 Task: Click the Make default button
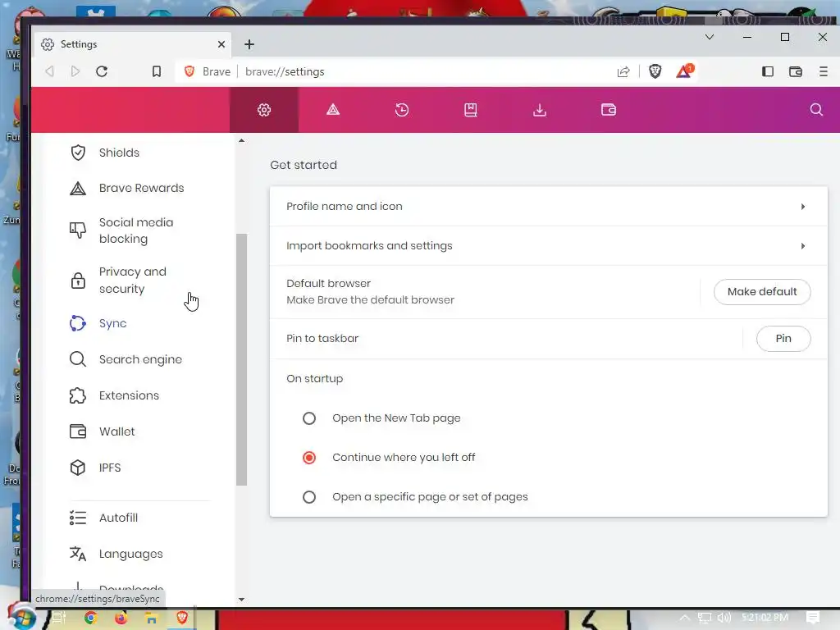point(762,292)
